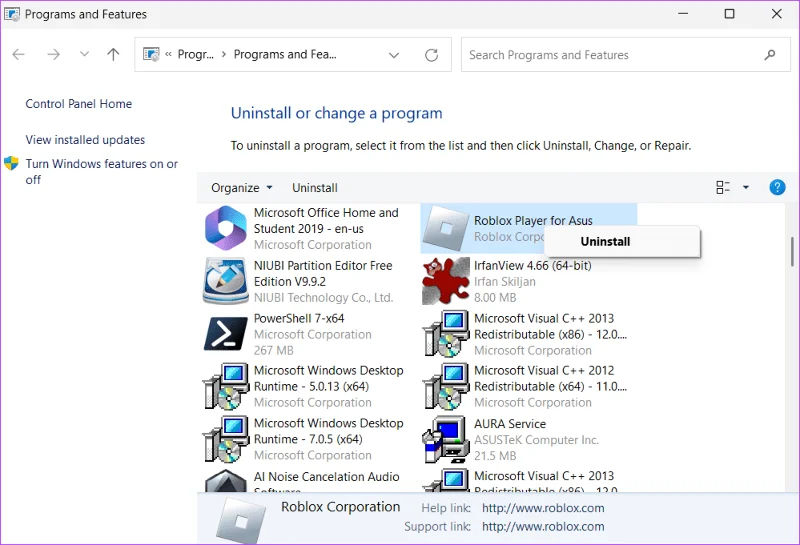800x545 pixels.
Task: Expand the address bar history dropdown
Action: pos(394,55)
